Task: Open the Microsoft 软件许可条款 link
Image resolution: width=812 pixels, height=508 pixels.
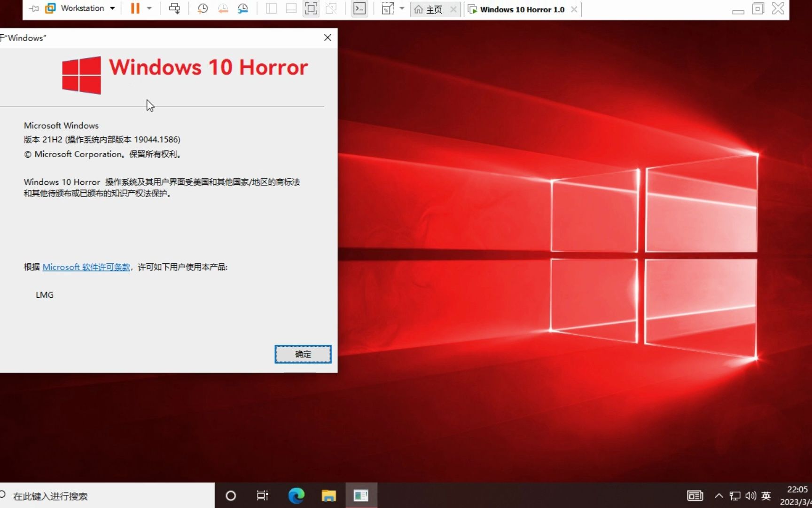Action: (86, 267)
